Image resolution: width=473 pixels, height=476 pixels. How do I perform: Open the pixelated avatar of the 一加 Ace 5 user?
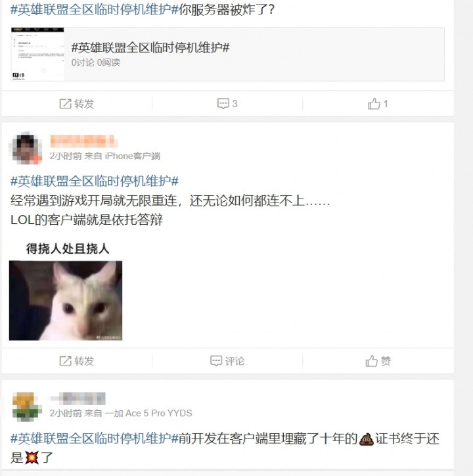tap(26, 406)
